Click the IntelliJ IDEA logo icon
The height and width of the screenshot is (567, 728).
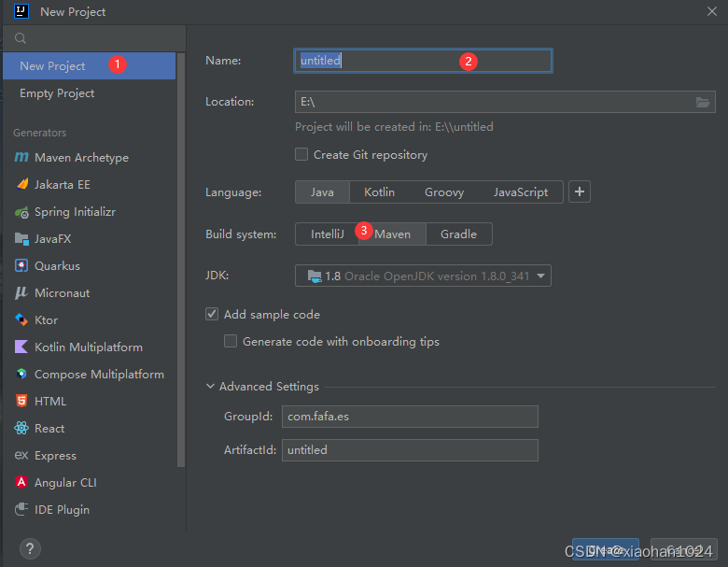21,11
